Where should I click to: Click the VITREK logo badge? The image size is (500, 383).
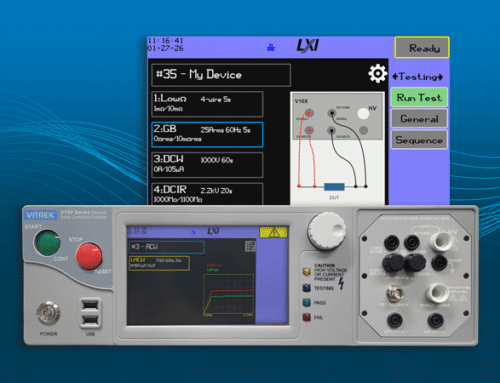(40, 215)
